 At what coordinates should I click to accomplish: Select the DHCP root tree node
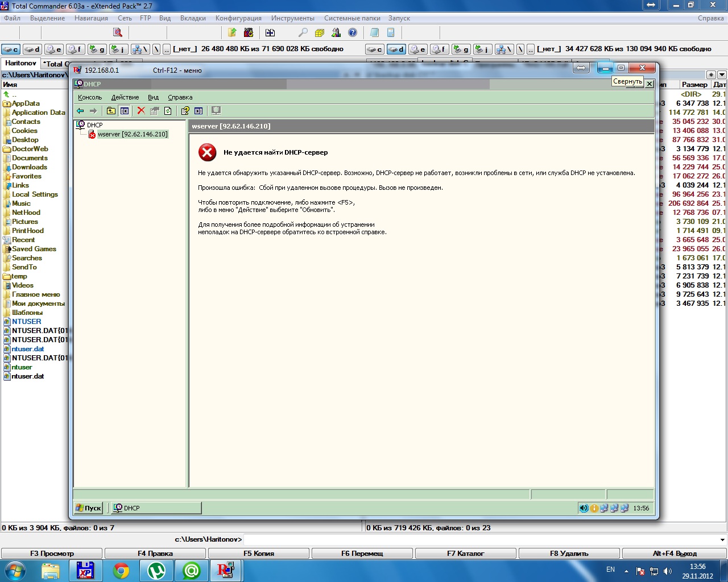[x=94, y=125]
